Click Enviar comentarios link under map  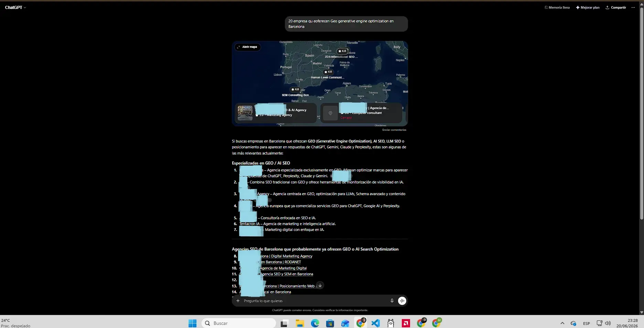[394, 130]
